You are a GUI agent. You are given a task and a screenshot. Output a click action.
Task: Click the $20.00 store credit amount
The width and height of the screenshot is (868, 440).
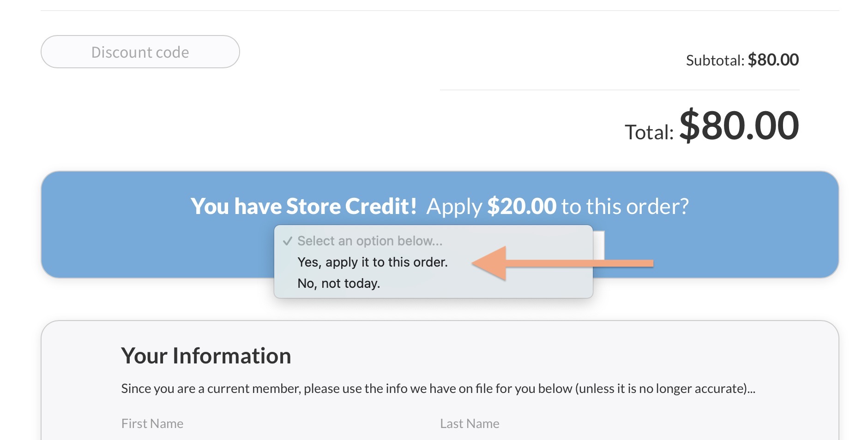[522, 206]
